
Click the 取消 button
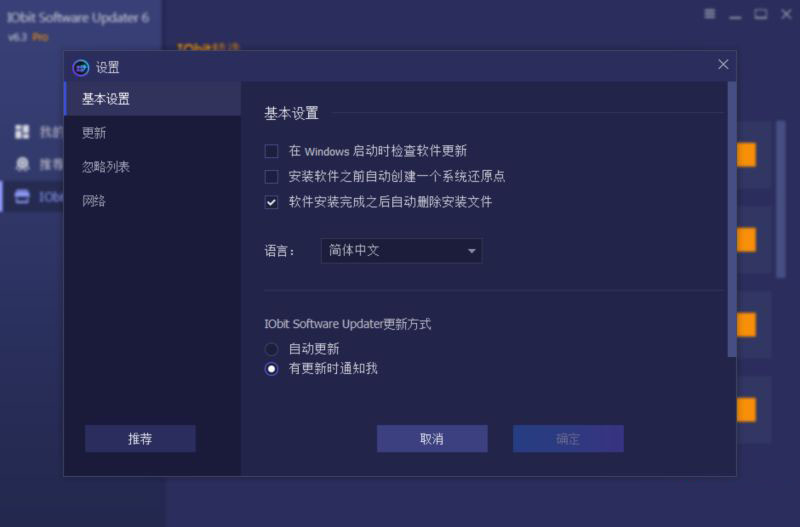click(x=432, y=439)
